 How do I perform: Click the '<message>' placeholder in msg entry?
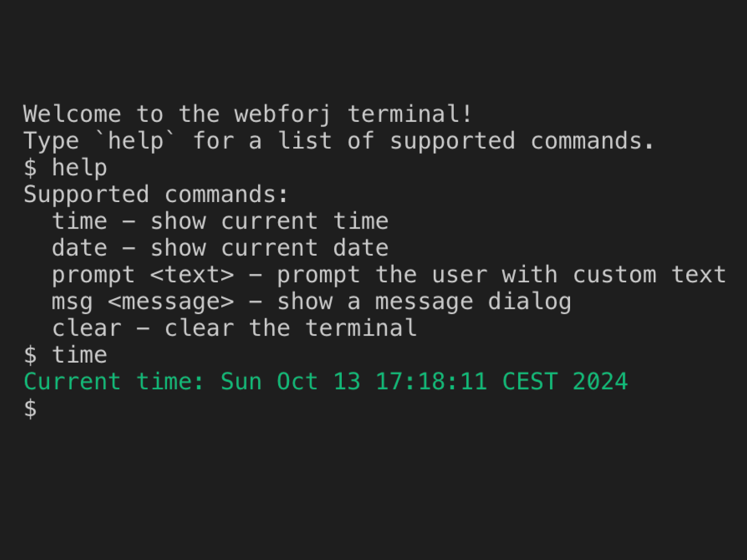click(x=171, y=301)
